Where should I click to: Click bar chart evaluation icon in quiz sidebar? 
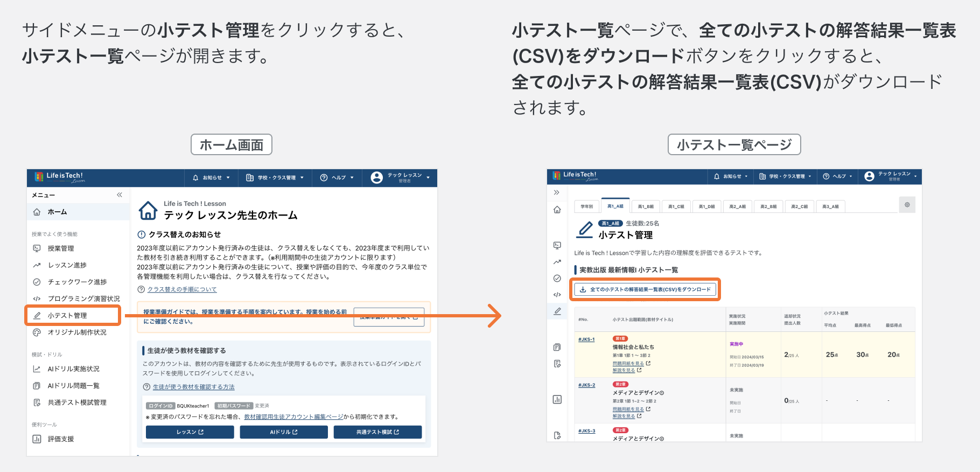tap(557, 399)
